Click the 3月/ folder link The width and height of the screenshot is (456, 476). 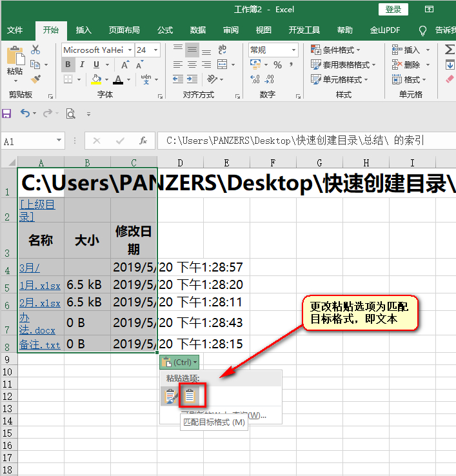30,268
